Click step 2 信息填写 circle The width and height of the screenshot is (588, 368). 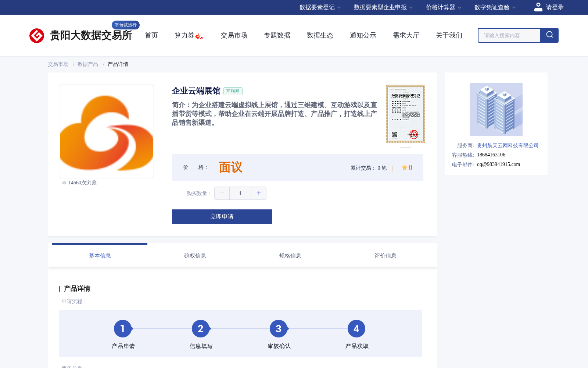click(201, 329)
